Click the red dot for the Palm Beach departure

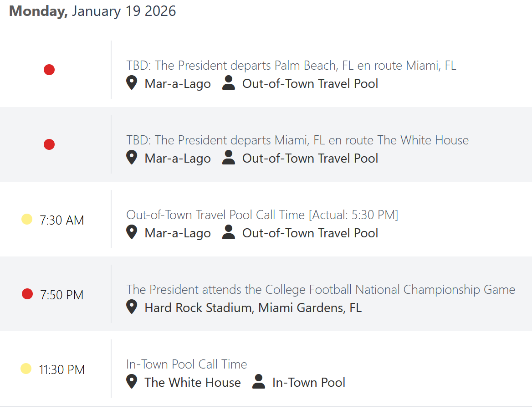pyautogui.click(x=49, y=70)
